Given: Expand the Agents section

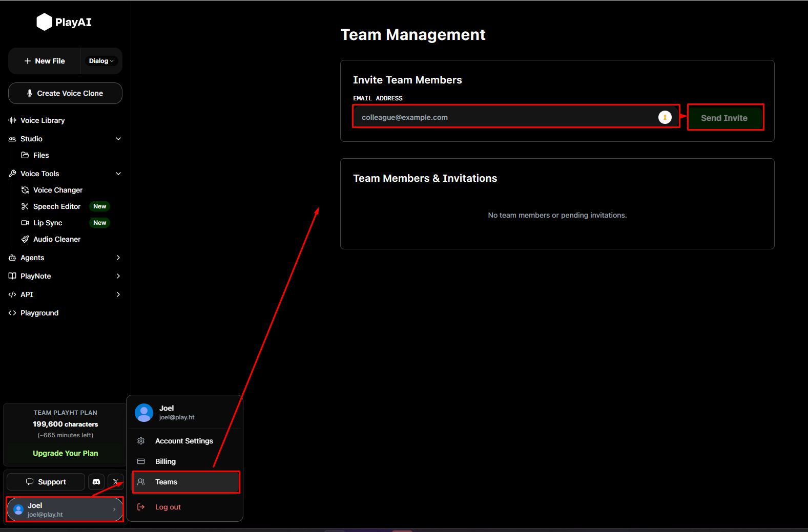Looking at the screenshot, I should 118,258.
